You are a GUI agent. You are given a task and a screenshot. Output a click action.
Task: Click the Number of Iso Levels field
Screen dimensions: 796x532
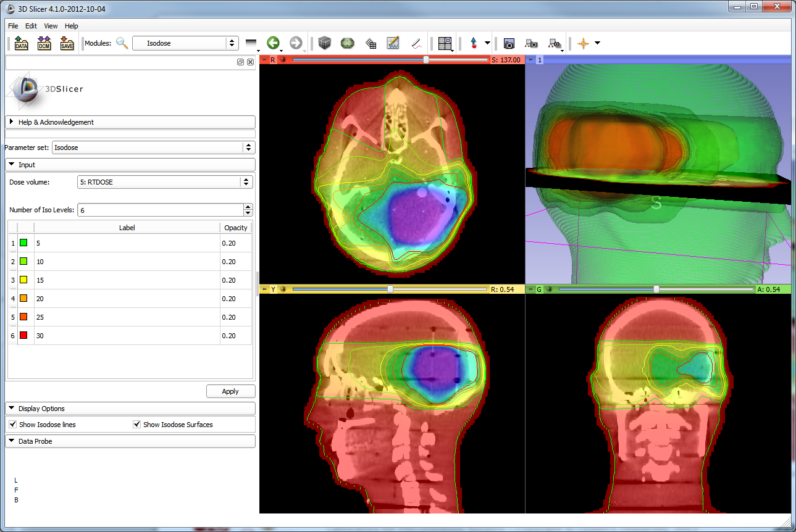point(161,210)
